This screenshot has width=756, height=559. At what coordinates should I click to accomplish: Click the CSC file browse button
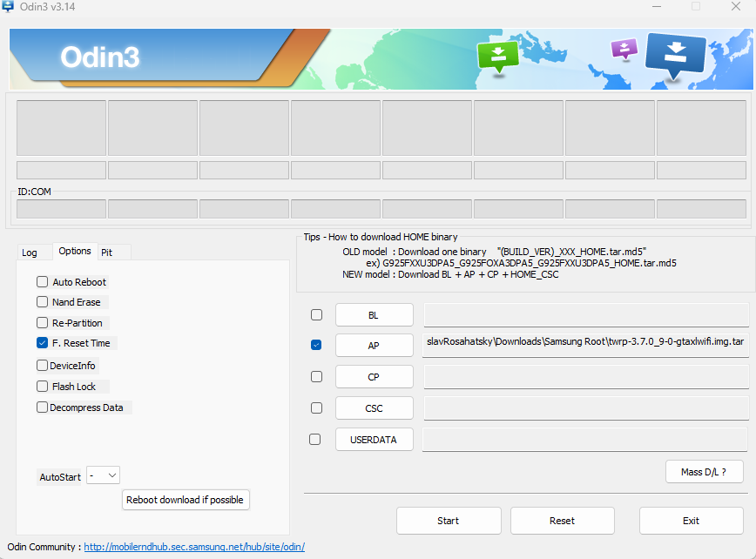pyautogui.click(x=374, y=407)
